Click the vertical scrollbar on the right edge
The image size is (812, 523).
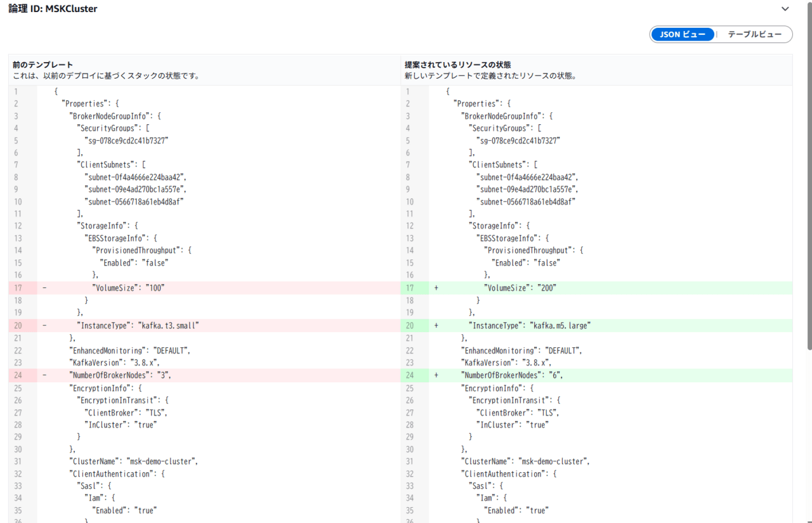click(809, 190)
